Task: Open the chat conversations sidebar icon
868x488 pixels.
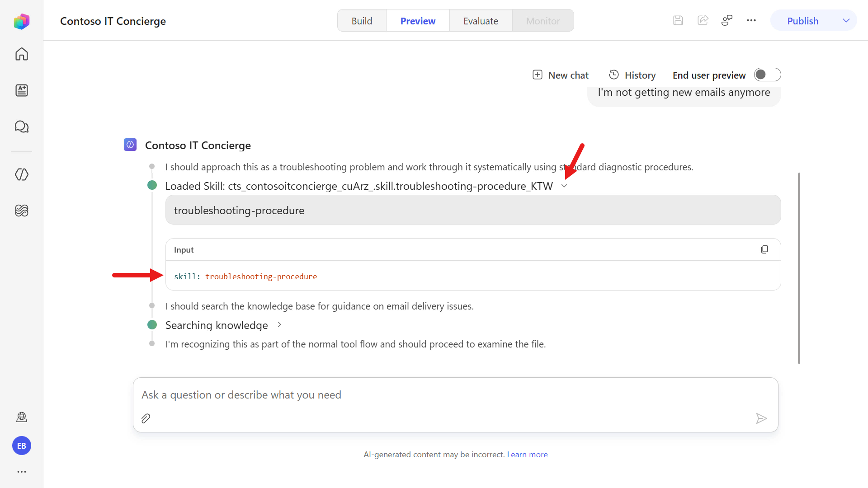Action: click(21, 127)
